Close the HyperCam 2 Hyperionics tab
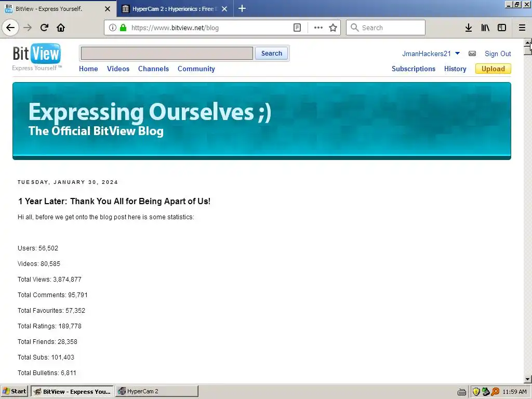Image resolution: width=532 pixels, height=399 pixels. [x=224, y=9]
